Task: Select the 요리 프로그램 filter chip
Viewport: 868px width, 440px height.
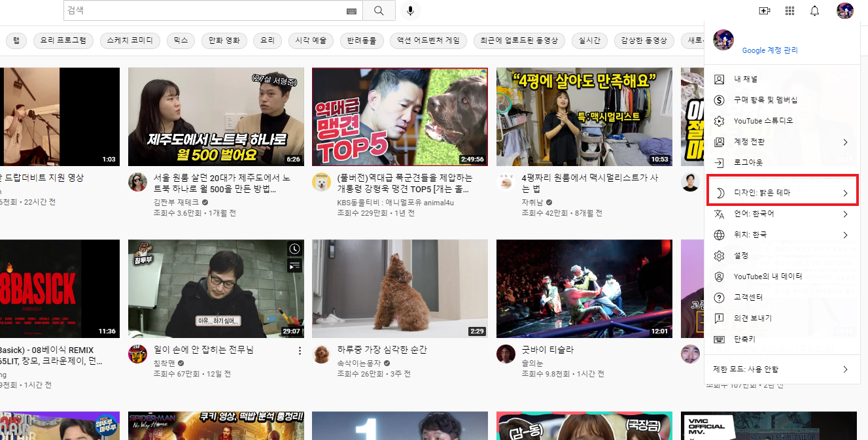Action: (x=63, y=41)
